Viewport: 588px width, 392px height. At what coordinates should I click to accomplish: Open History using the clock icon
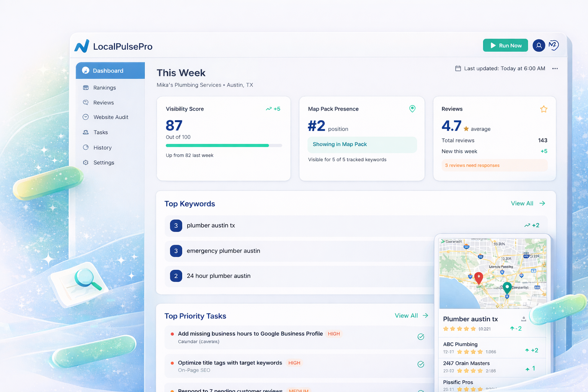point(85,147)
